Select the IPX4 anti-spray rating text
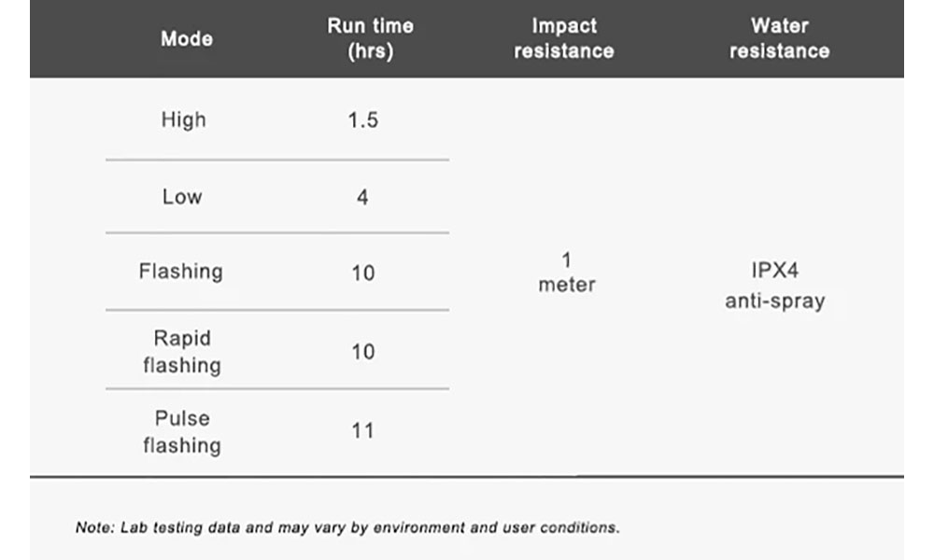Image resolution: width=934 pixels, height=560 pixels. pos(774,287)
